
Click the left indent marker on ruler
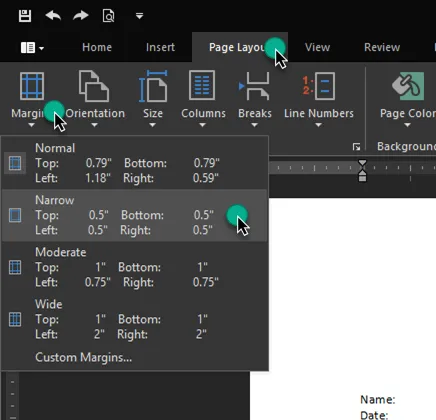[x=362, y=176]
